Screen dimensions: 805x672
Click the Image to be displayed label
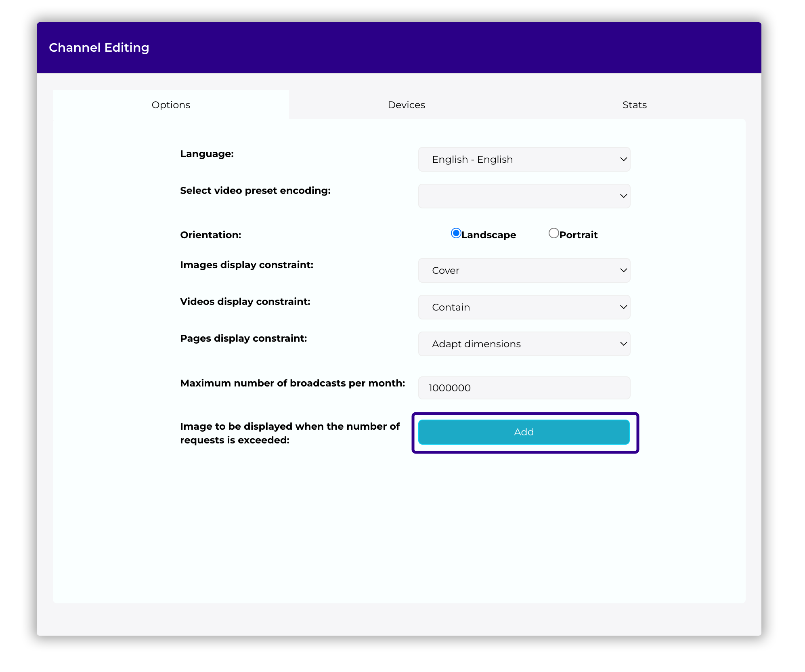click(x=290, y=433)
